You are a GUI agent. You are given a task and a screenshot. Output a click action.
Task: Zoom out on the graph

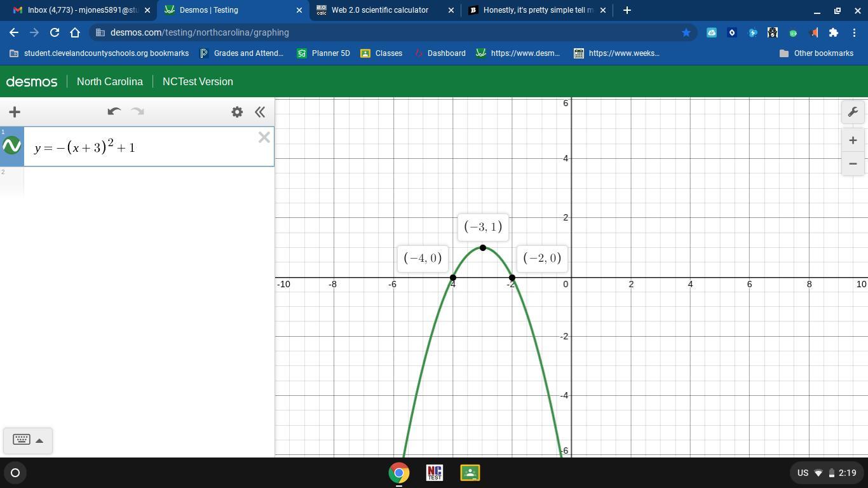(x=853, y=164)
